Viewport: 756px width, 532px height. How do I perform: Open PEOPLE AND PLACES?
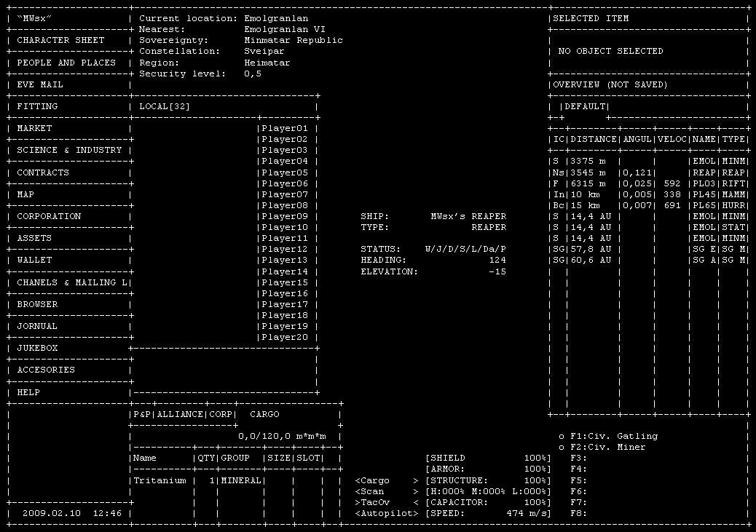[x=66, y=63]
